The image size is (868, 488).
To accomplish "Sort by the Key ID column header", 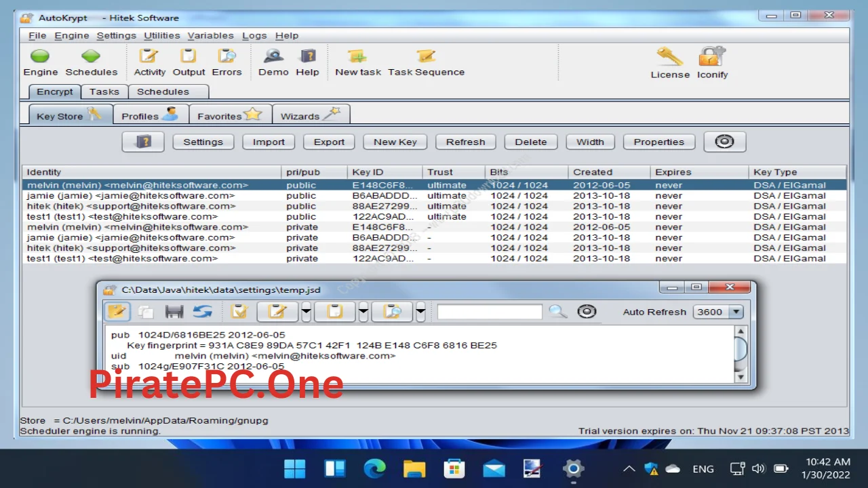I will point(385,172).
